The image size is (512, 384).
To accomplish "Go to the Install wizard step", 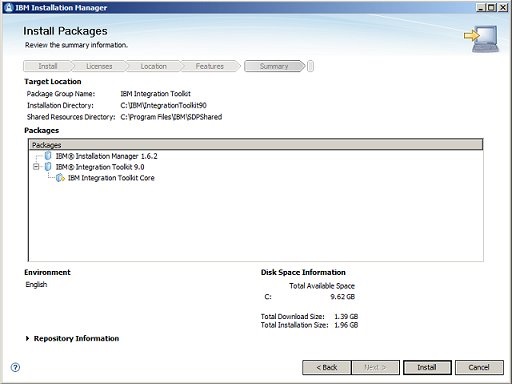I will [x=47, y=66].
